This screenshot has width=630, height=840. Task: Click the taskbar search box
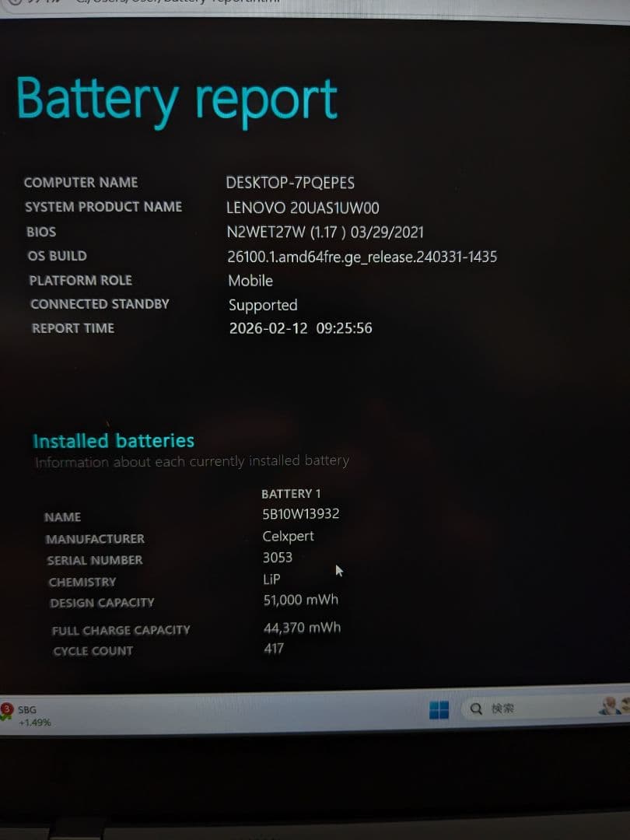(x=545, y=709)
